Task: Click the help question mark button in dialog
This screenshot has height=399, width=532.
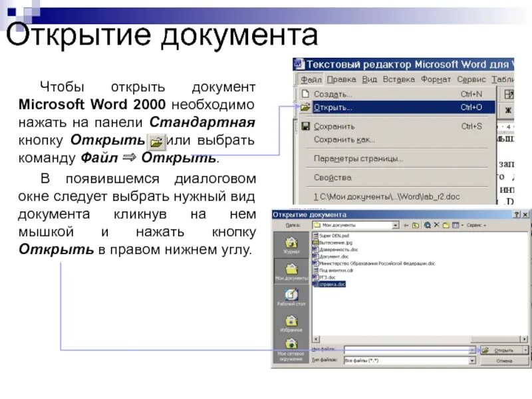Action: [x=517, y=214]
